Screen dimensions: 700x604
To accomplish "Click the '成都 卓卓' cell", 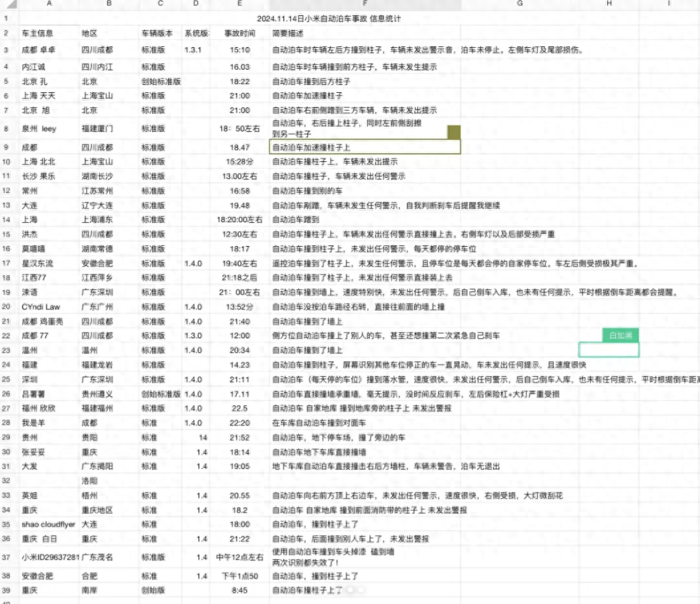I will pyautogui.click(x=38, y=50).
